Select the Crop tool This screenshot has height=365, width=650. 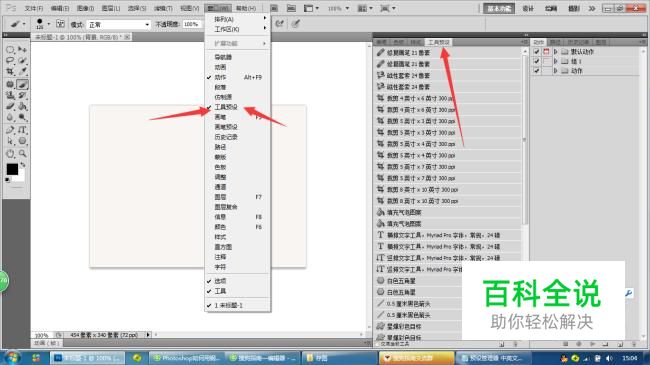point(10,72)
